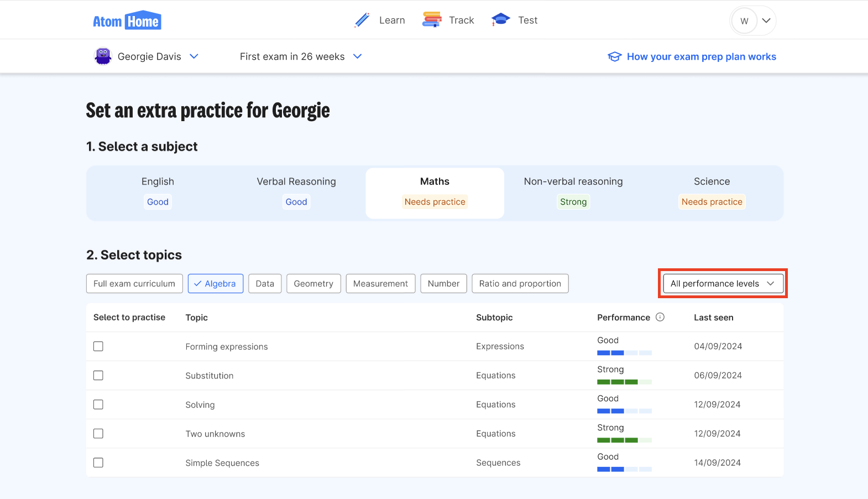The height and width of the screenshot is (499, 868).
Task: Click the Simple Sequences topic name
Action: pos(222,462)
